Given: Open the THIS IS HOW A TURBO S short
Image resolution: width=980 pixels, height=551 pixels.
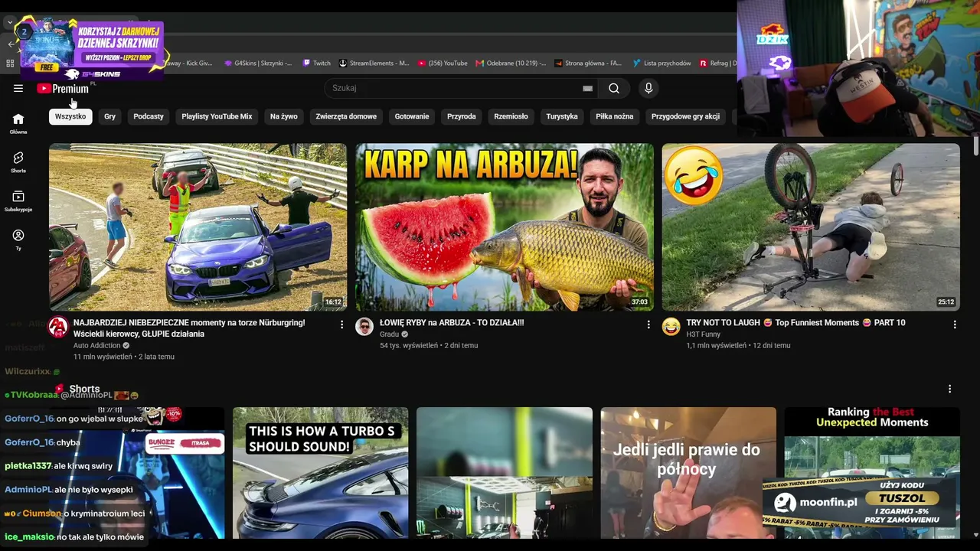Looking at the screenshot, I should click(x=321, y=473).
